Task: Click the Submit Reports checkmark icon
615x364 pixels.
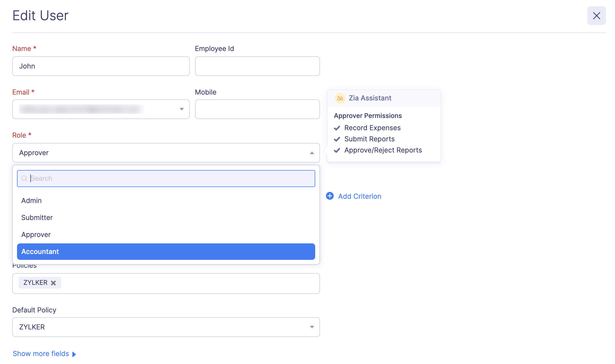Action: coord(337,139)
